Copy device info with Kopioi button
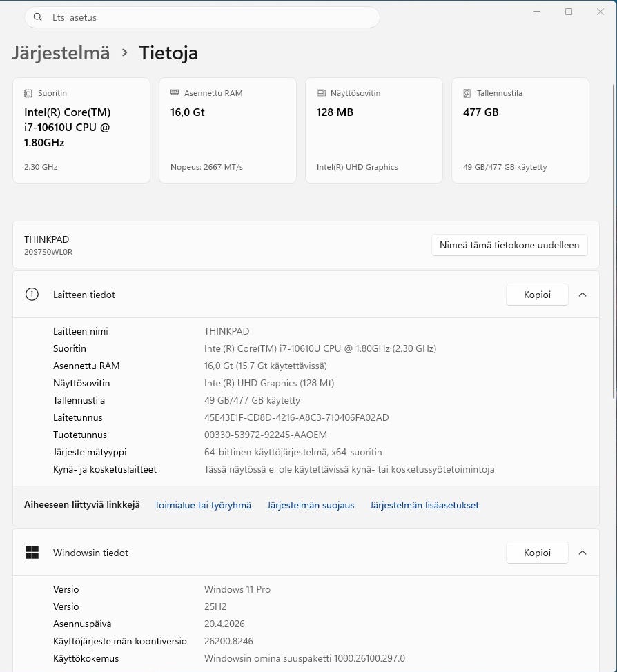This screenshot has width=617, height=672. pos(537,295)
